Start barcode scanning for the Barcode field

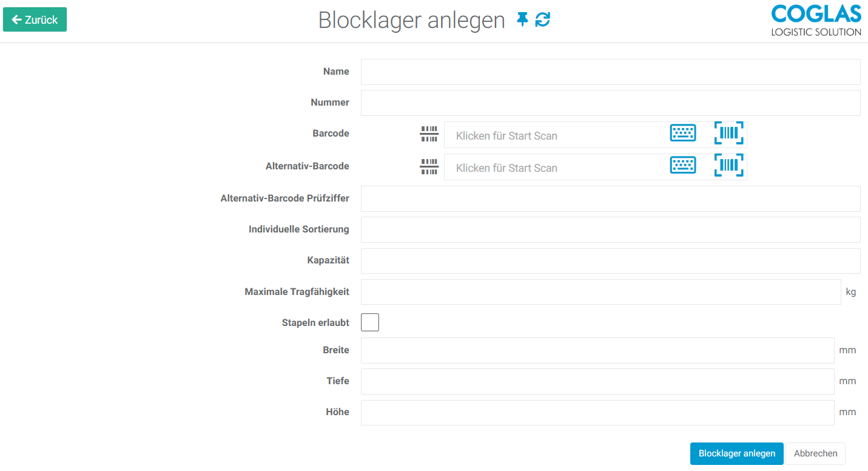[x=728, y=132]
